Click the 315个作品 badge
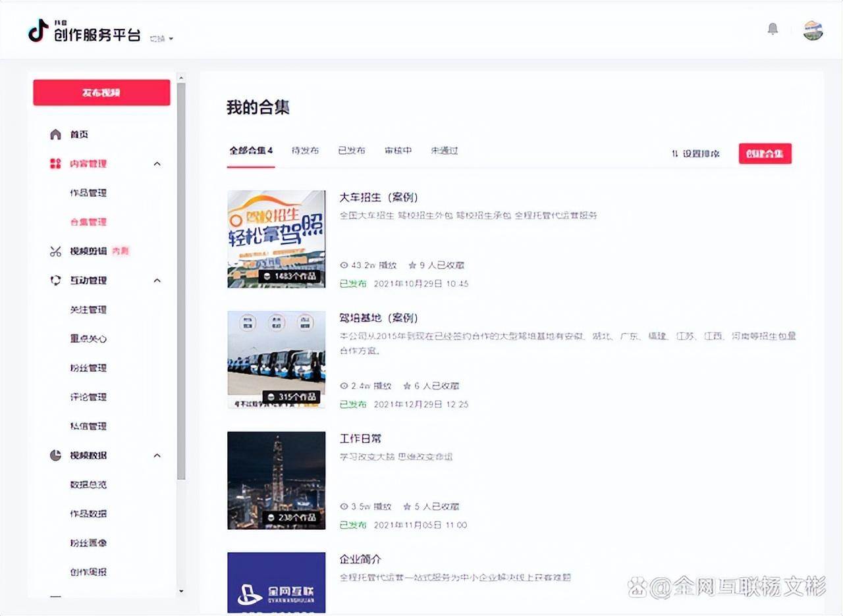 click(291, 397)
